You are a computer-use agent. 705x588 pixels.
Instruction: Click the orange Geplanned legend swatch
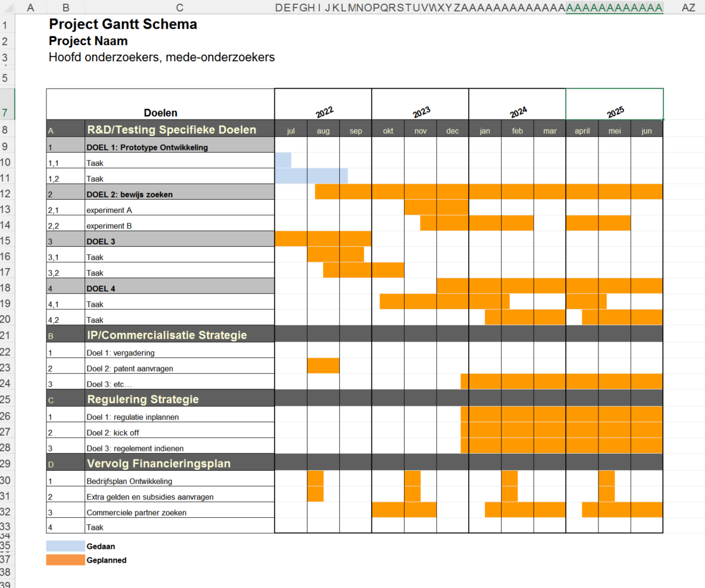tap(65, 559)
